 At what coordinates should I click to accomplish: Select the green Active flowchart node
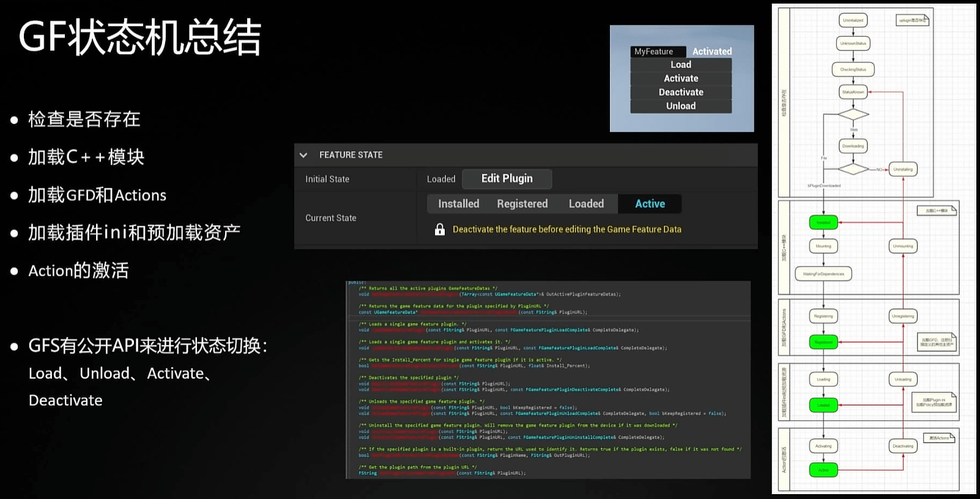point(823,470)
